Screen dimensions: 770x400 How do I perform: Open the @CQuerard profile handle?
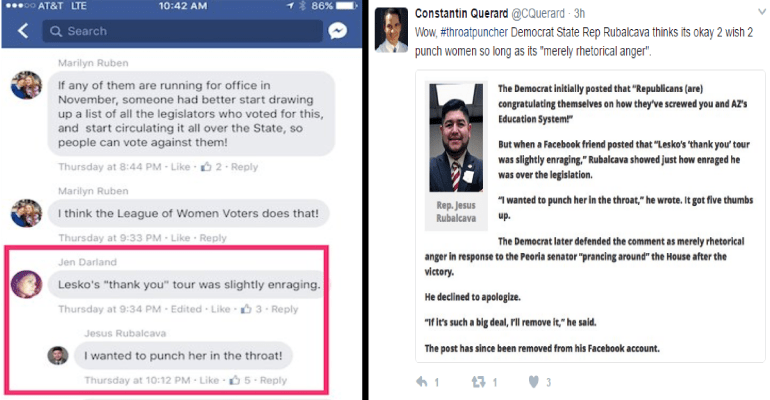coord(538,13)
